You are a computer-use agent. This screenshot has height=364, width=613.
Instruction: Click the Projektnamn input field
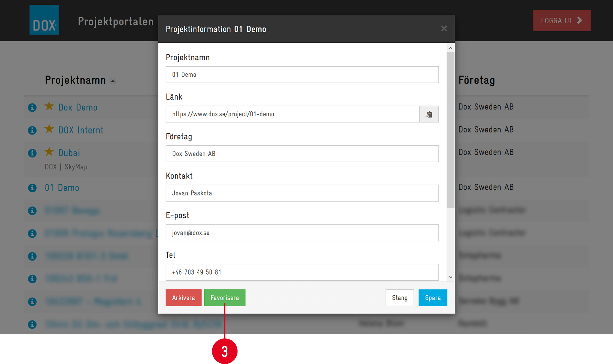coord(302,75)
